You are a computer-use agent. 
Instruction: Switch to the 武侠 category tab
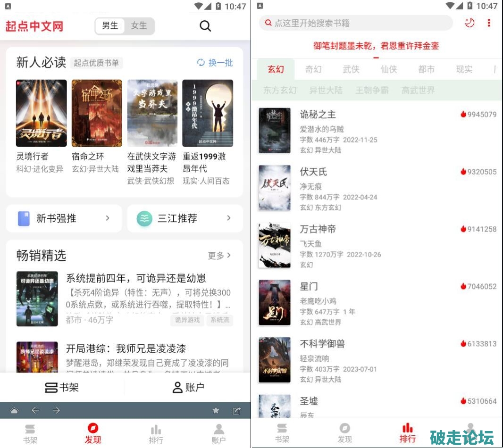click(351, 69)
